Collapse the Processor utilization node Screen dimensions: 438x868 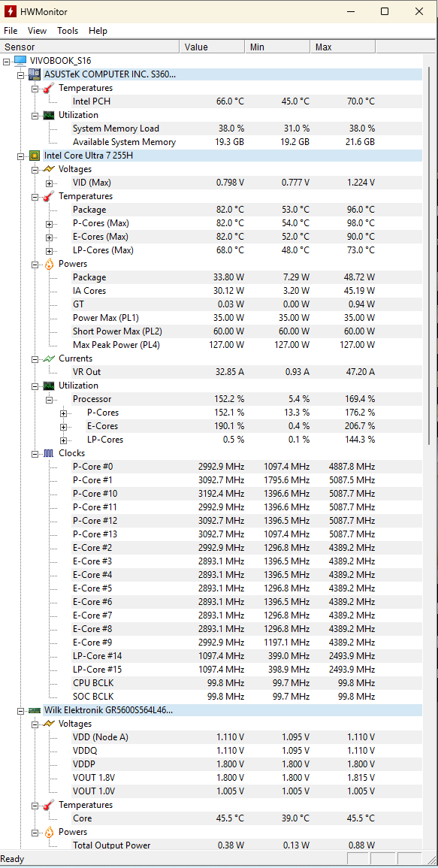tap(50, 399)
